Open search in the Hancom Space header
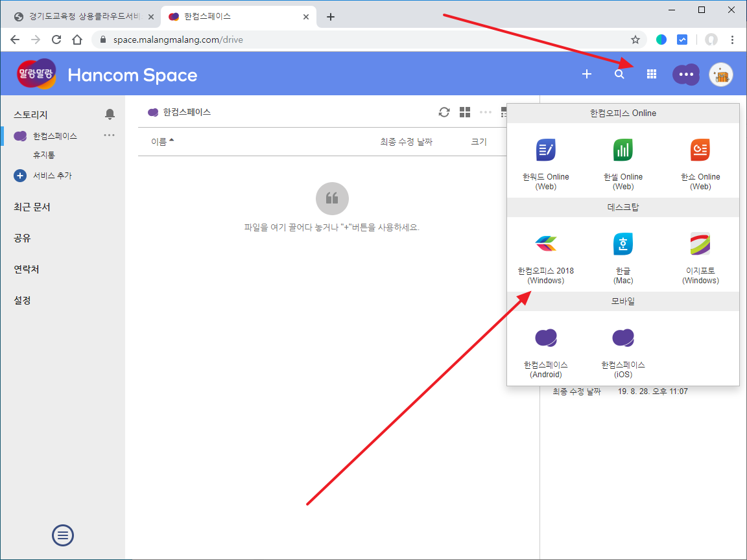 [x=619, y=75]
